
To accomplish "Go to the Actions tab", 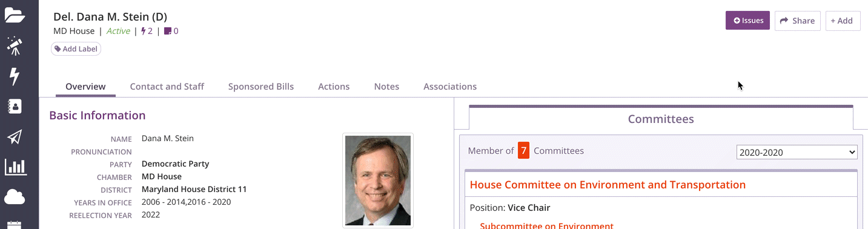I will click(334, 87).
